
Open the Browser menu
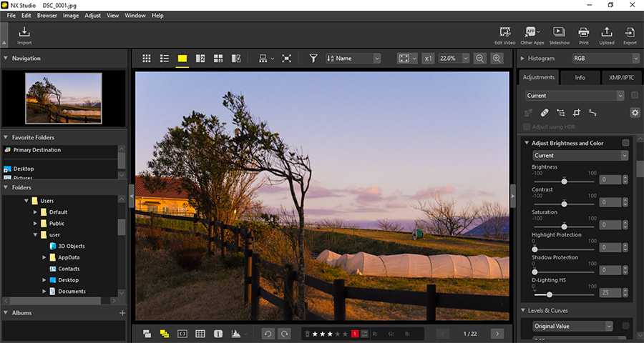[x=47, y=16]
